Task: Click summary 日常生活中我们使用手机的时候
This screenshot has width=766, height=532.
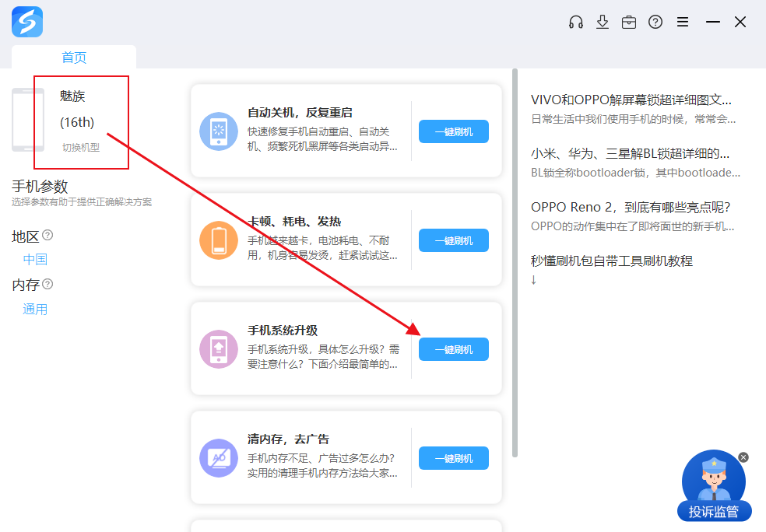Action: point(634,119)
